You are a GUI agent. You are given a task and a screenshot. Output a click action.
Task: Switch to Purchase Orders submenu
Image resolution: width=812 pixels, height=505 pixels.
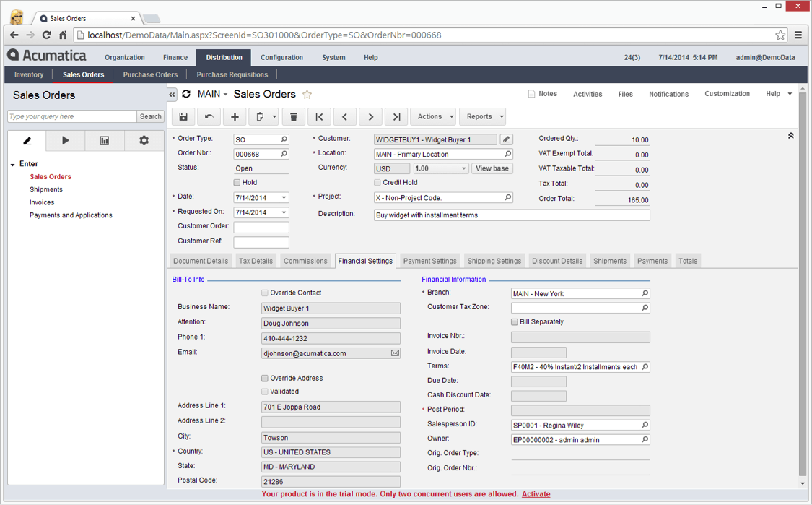point(150,74)
